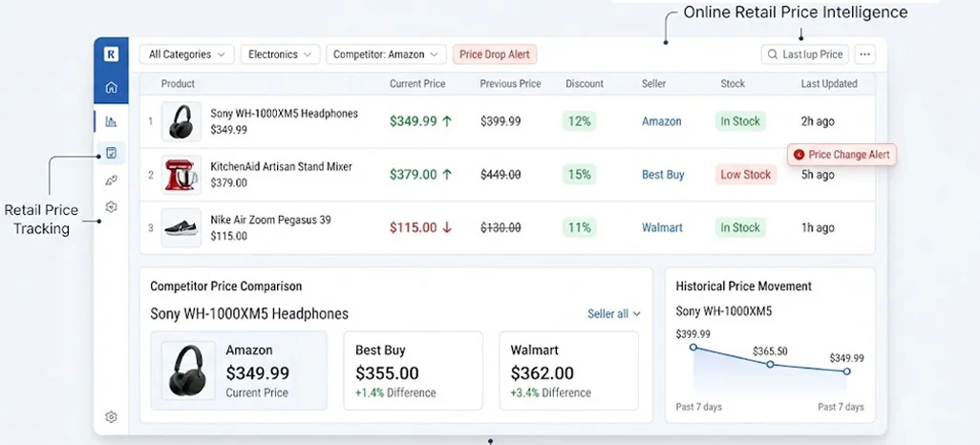Viewport: 980px width, 445px height.
Task: Click the KitchenAid mixer thumbnail
Action: 181,175
